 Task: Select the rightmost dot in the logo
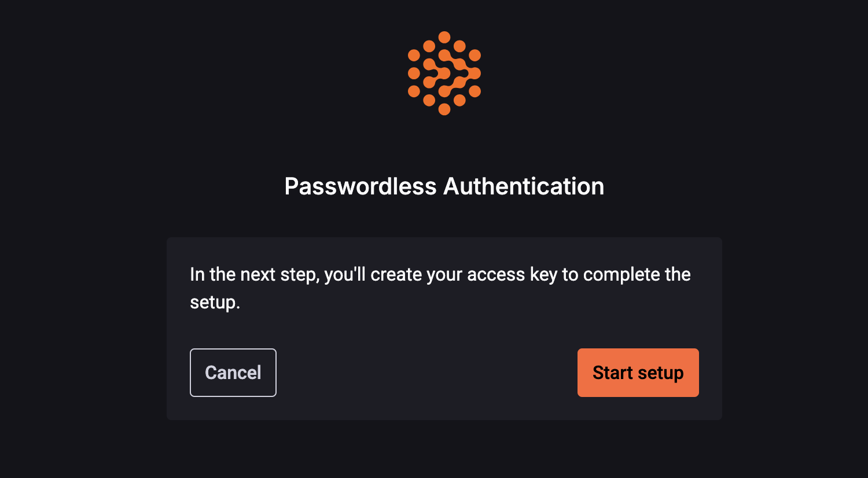[476, 72]
